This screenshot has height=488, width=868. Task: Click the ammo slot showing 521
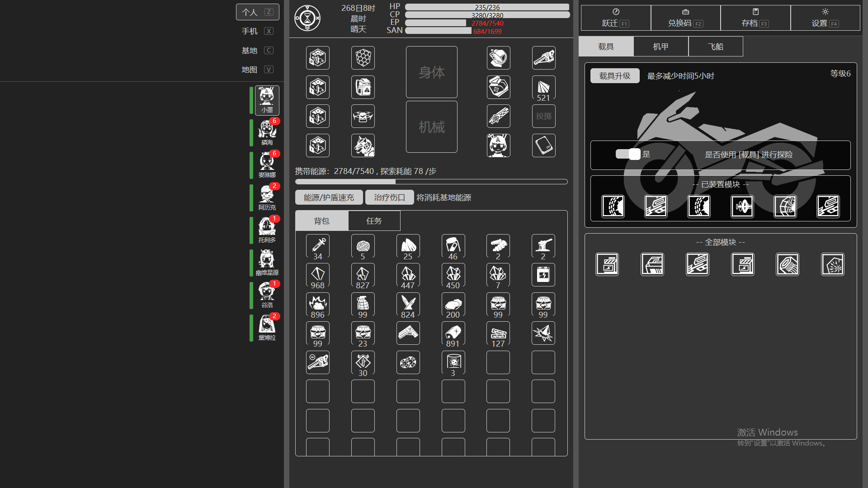[x=544, y=88]
